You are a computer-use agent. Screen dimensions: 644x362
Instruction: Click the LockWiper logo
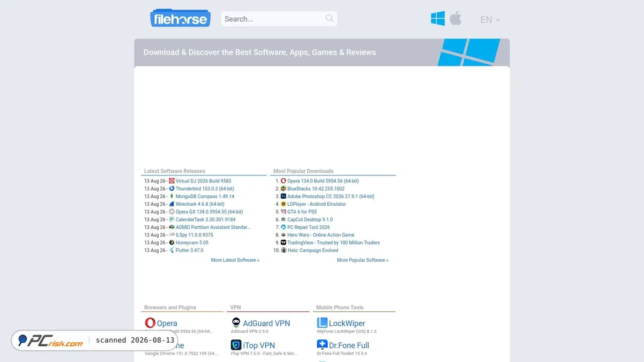click(322, 323)
